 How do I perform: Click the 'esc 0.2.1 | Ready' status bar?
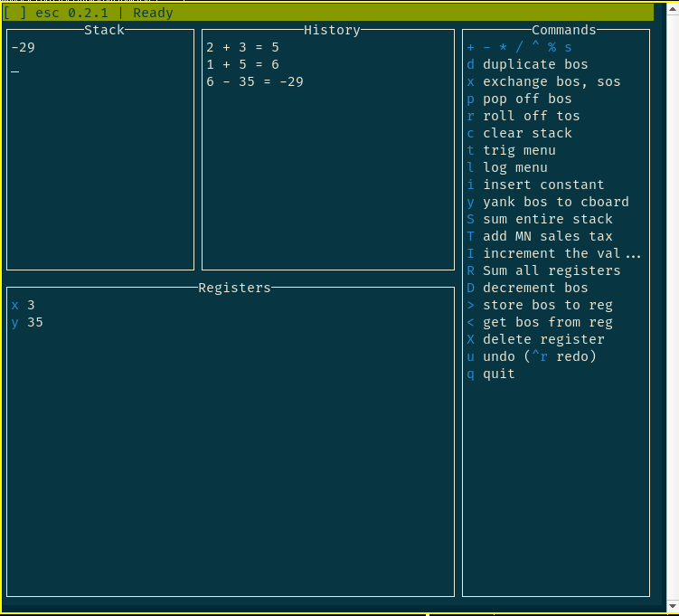point(328,13)
